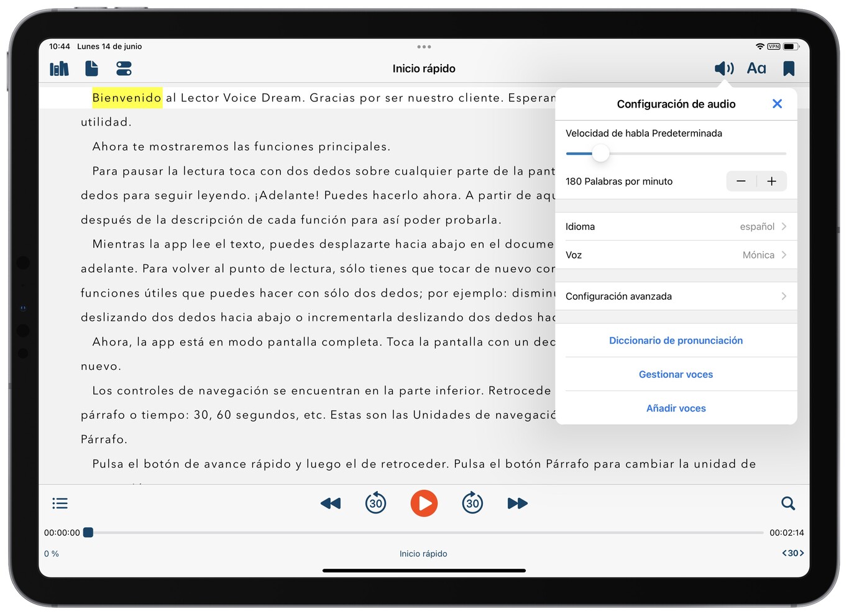Close the Configuración de audio panel
This screenshot has width=849, height=616.
coord(777,104)
